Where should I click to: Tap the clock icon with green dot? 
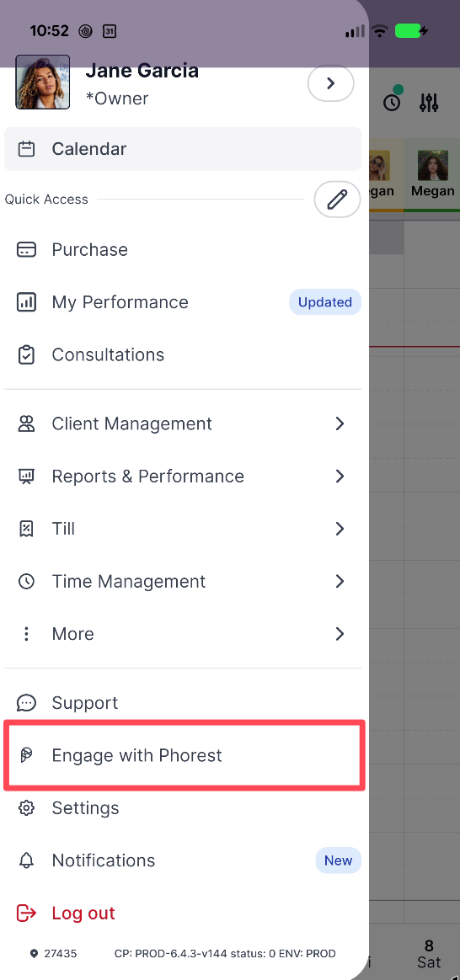point(393,100)
